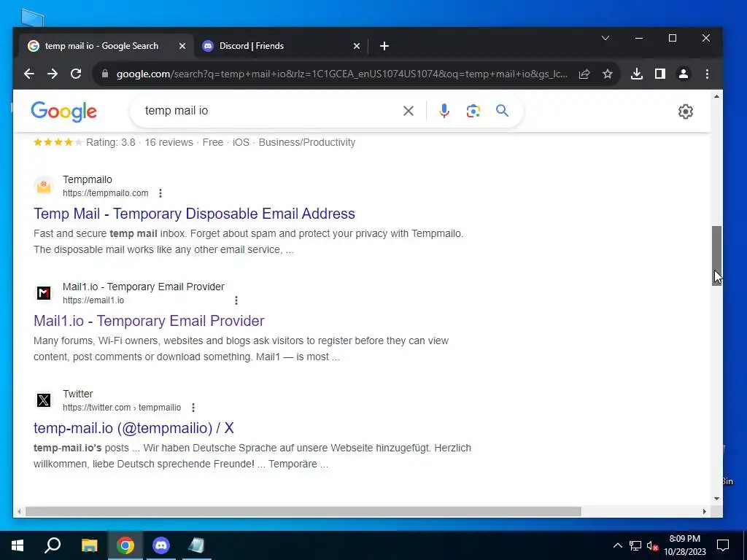The image size is (747, 560).
Task: Open the network status tray icon
Action: (635, 545)
